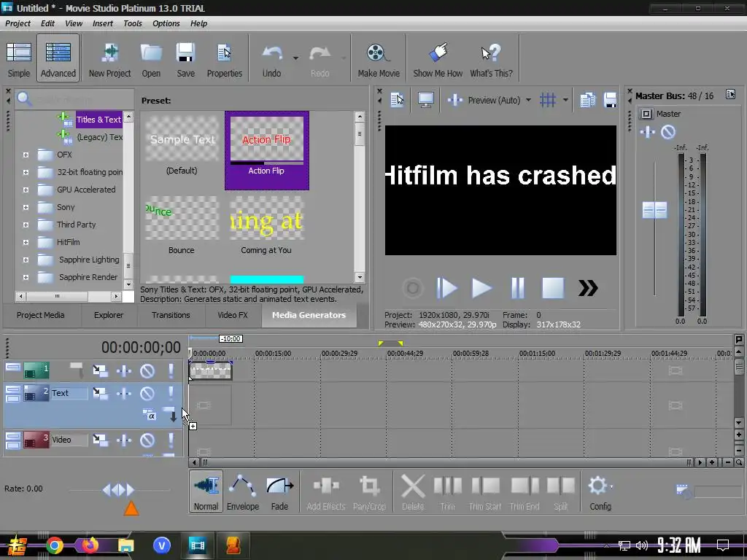The width and height of the screenshot is (747, 560).
Task: Pause preview playback
Action: 517,288
